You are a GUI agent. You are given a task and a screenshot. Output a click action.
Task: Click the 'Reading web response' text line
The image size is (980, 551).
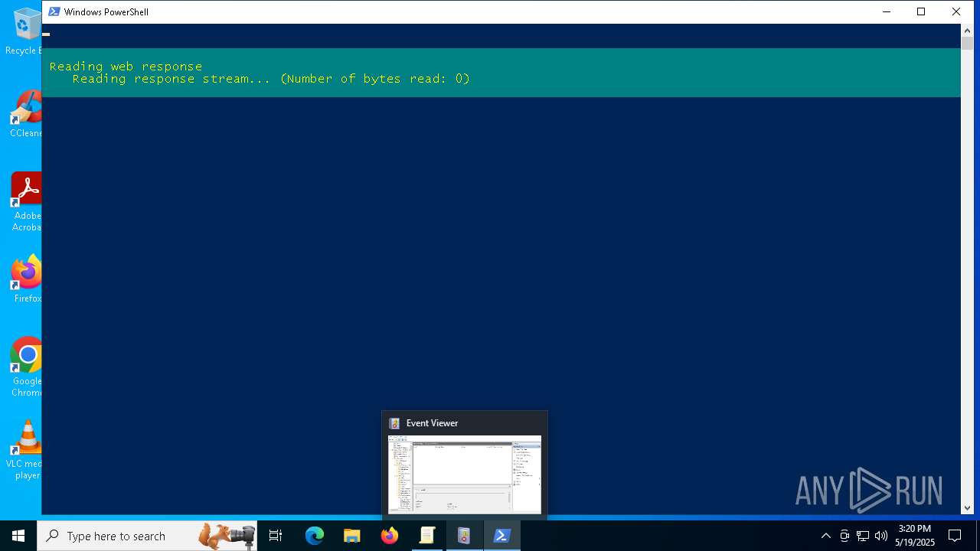point(126,67)
